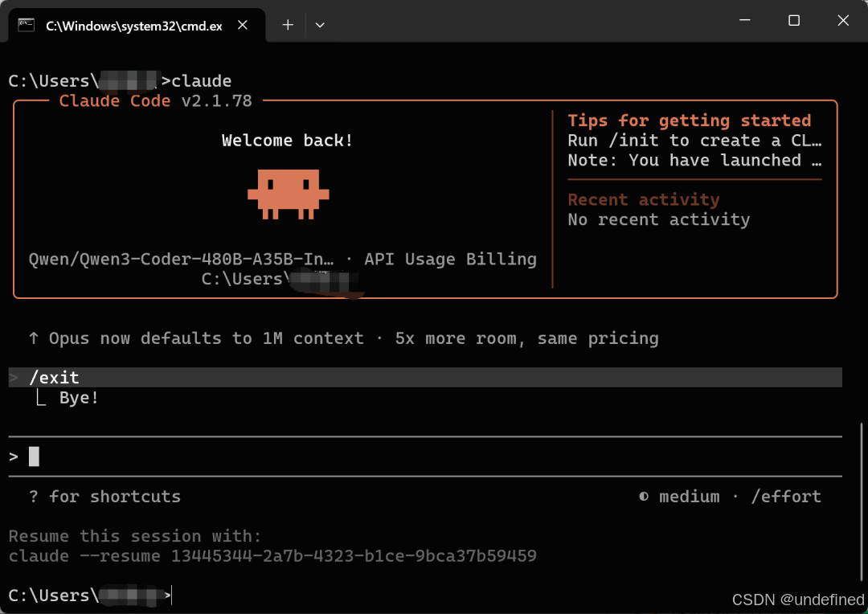Screen dimensions: 868x614
Task: Click the terminal vertical scrollbar
Action: point(862,501)
